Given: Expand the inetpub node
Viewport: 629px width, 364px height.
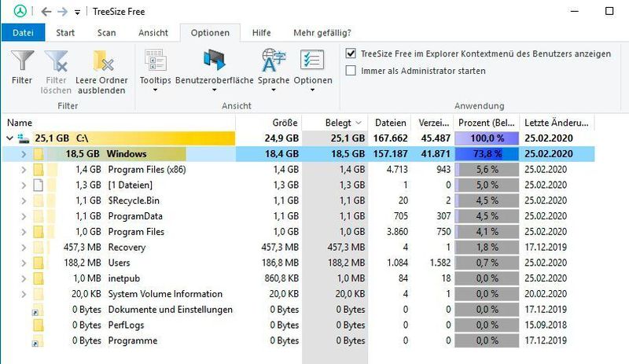Looking at the screenshot, I should [24, 278].
